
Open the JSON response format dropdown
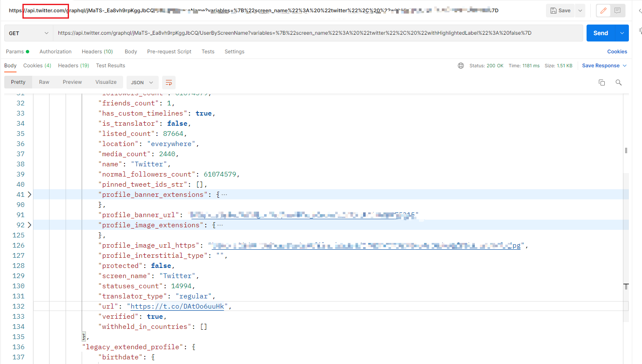142,83
